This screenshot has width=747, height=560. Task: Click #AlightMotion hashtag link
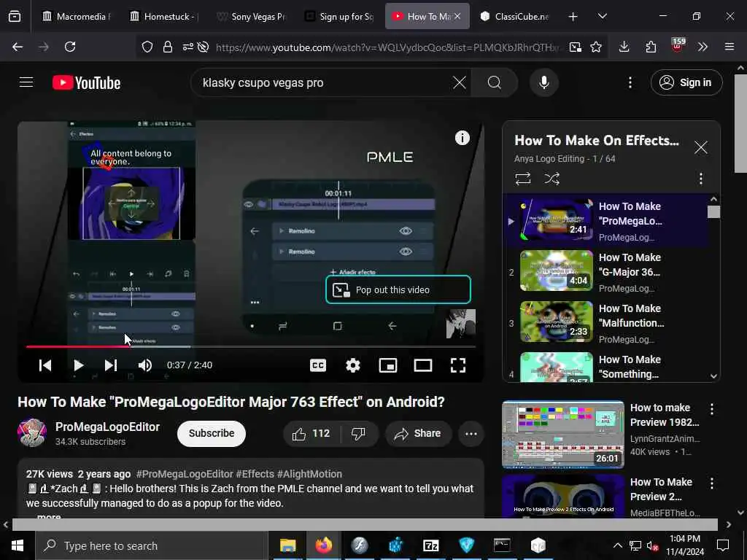pos(309,474)
